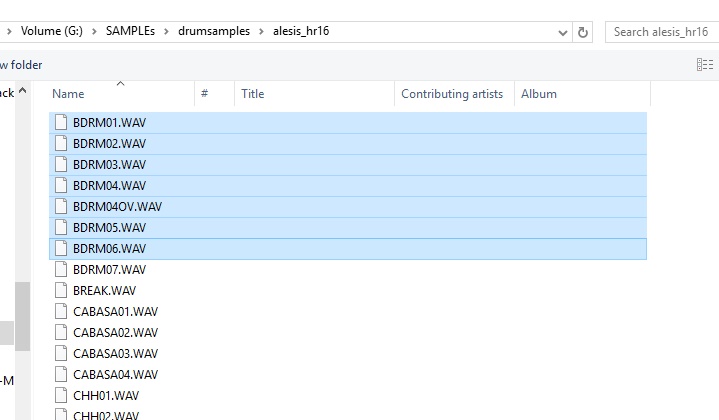Click the CABASA04.WAV file icon
The width and height of the screenshot is (719, 420).
click(x=61, y=375)
